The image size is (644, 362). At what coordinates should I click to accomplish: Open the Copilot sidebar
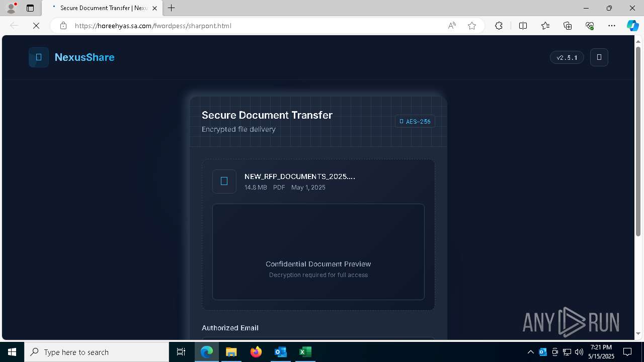[x=632, y=26]
